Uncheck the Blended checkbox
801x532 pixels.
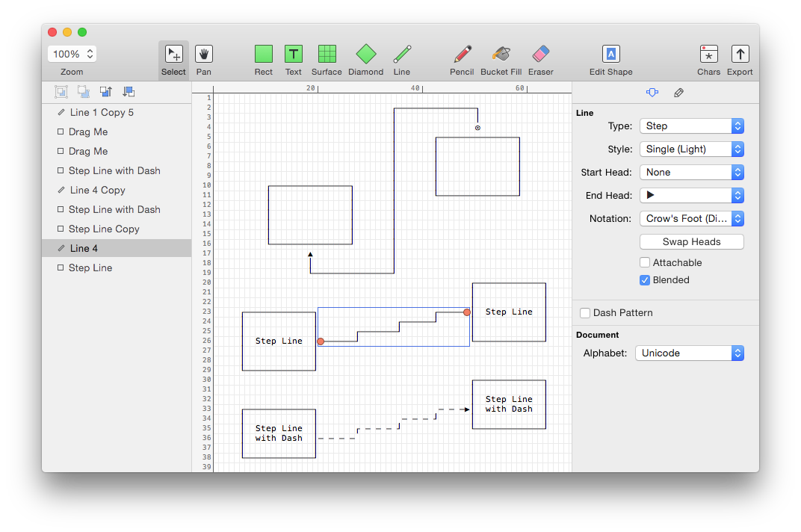pos(645,280)
